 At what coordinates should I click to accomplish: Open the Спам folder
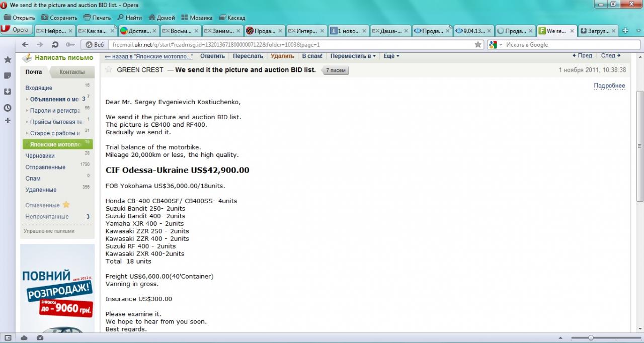pos(33,179)
